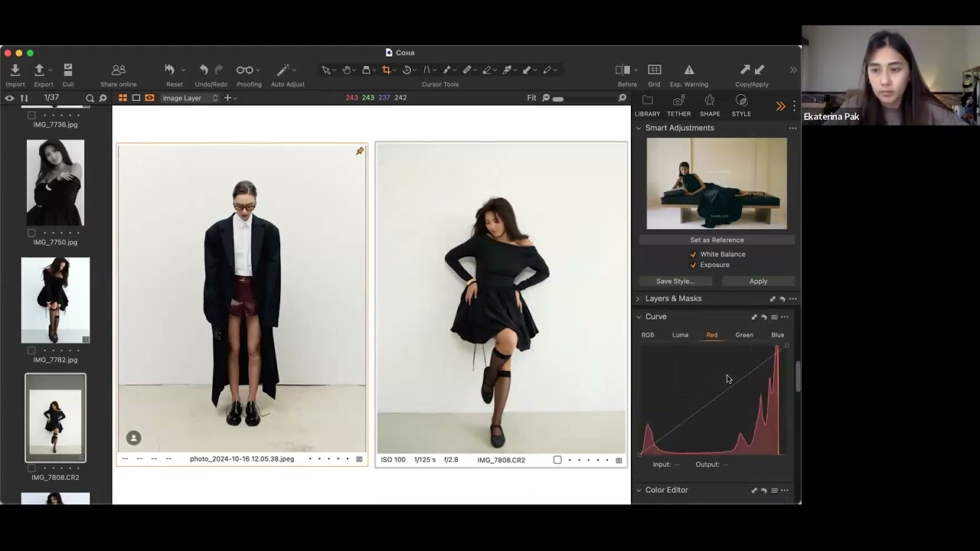Click the Copy adjustments arrow
980x551 pixels.
tap(745, 70)
